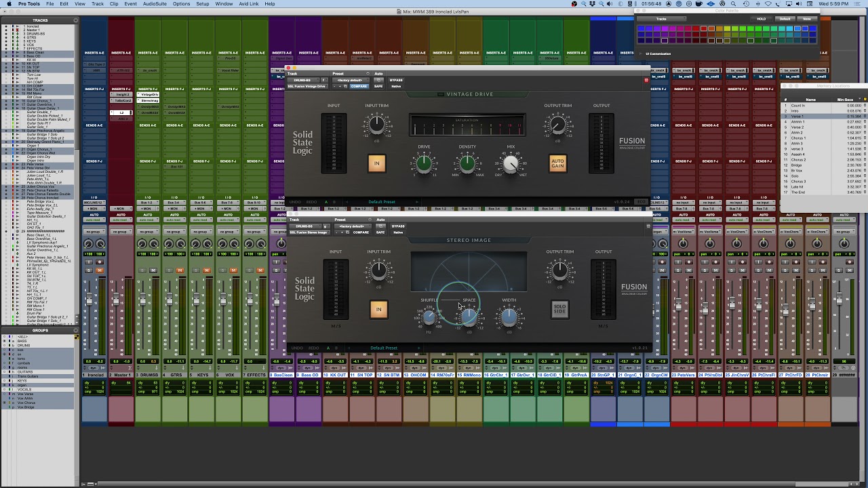This screenshot has height=488, width=868.
Task: Toggle BYPASS in the Vintage Drive window
Action: tap(396, 80)
